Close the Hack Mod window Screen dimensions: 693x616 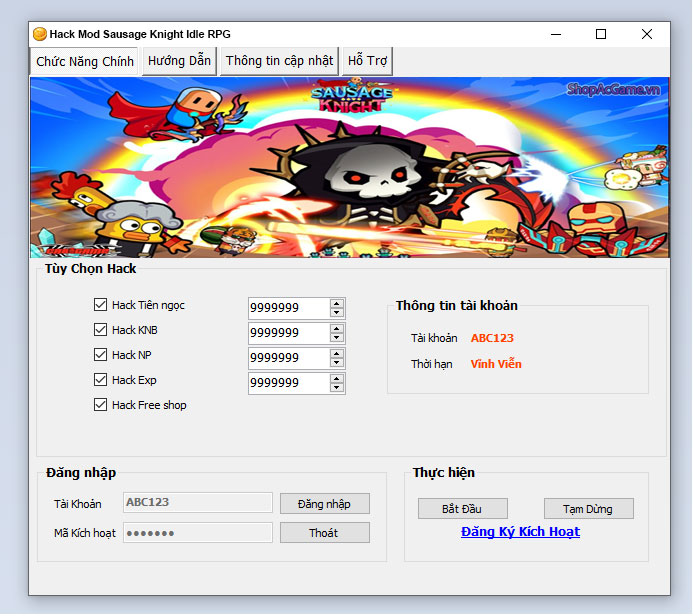[x=647, y=34]
